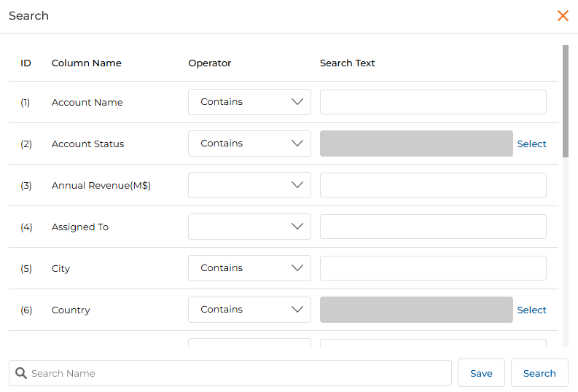Click Select link for Account Status
This screenshot has width=578, height=392.
tap(531, 144)
